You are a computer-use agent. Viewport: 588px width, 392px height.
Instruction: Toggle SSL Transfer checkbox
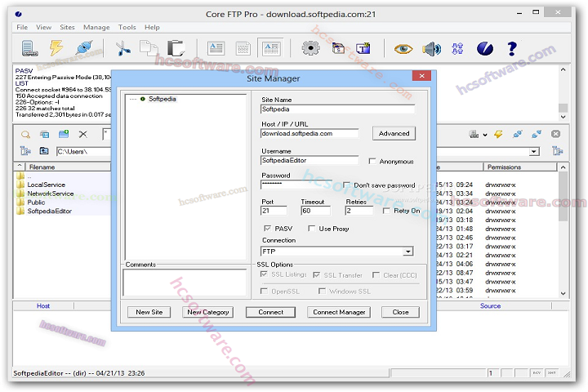click(317, 275)
